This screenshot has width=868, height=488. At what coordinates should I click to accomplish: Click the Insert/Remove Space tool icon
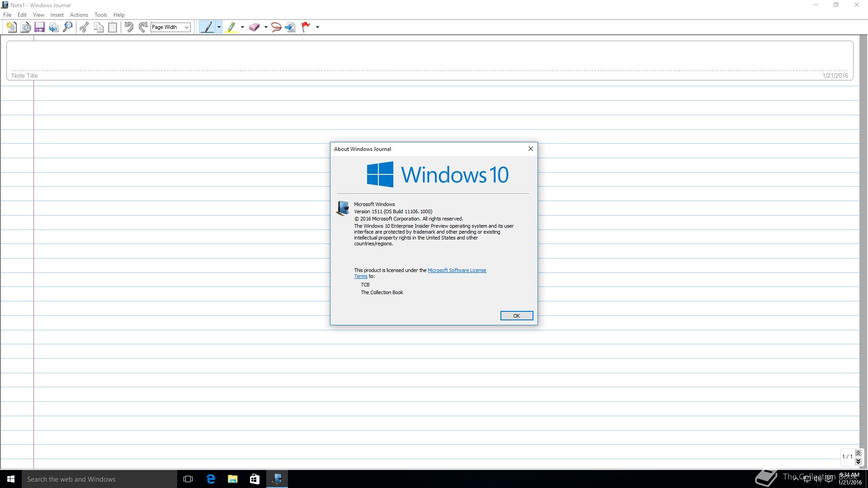(x=290, y=27)
